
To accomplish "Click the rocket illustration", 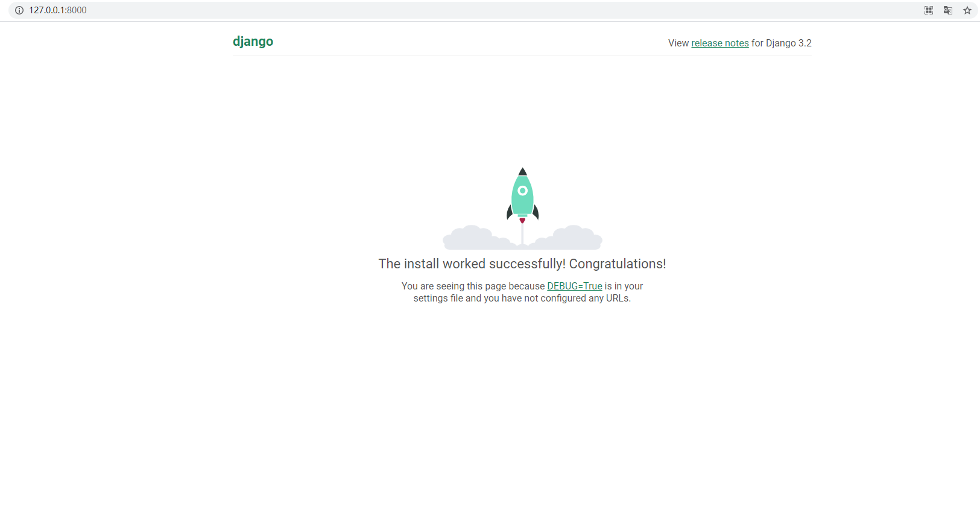I will click(x=522, y=208).
